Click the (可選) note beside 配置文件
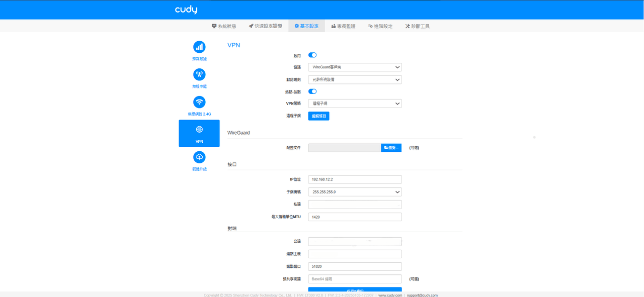This screenshot has height=297, width=644. pyautogui.click(x=414, y=148)
